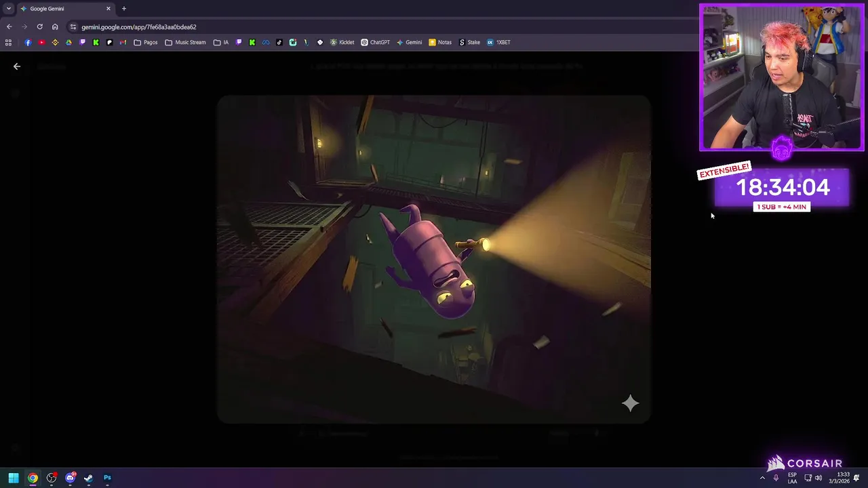Open the ChatGPT bookmark
Screen dimensions: 868x488
click(375, 42)
